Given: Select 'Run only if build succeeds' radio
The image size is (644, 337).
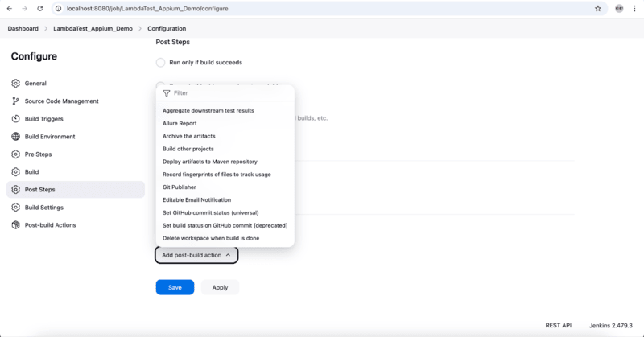Looking at the screenshot, I should 160,63.
